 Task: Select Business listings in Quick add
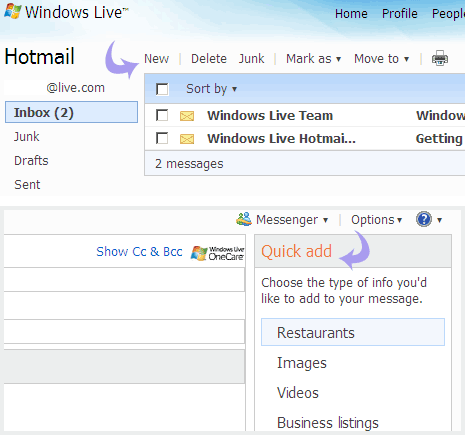[x=328, y=423]
